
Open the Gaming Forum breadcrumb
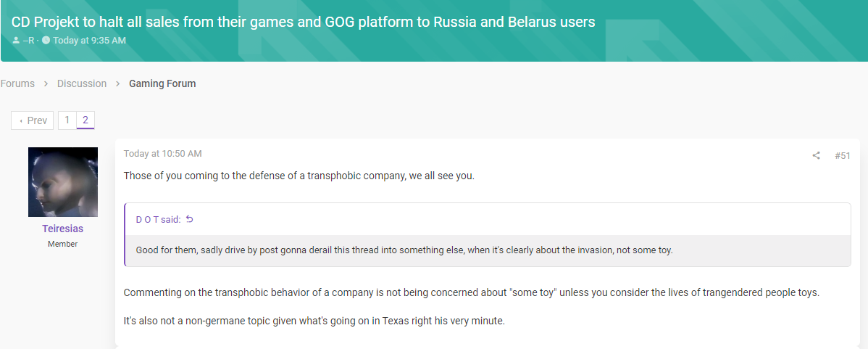(x=162, y=83)
